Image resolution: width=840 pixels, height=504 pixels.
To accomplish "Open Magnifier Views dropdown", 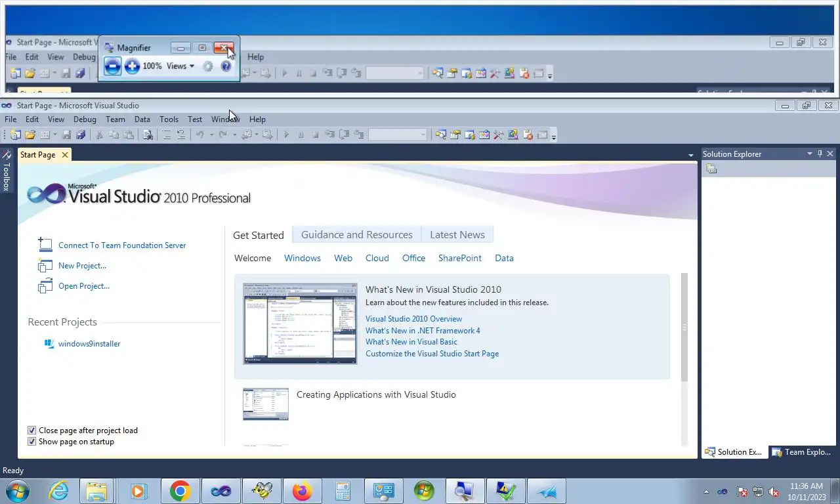I will click(x=180, y=66).
